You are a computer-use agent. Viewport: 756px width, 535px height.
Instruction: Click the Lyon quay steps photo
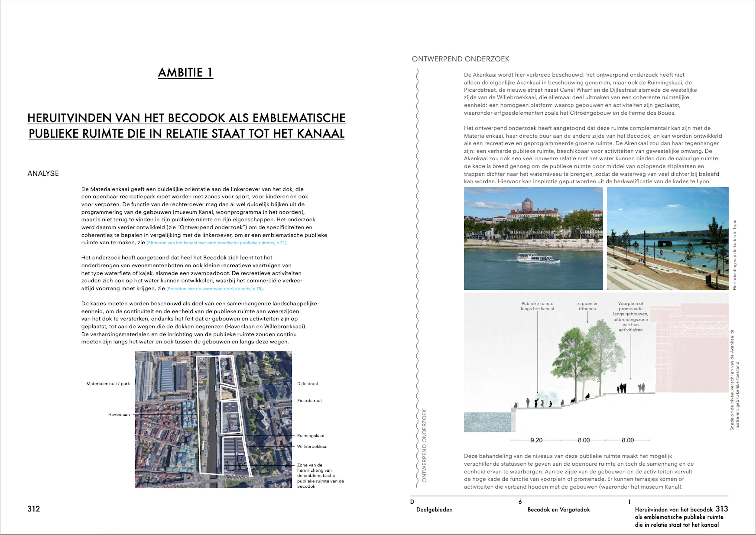point(667,238)
